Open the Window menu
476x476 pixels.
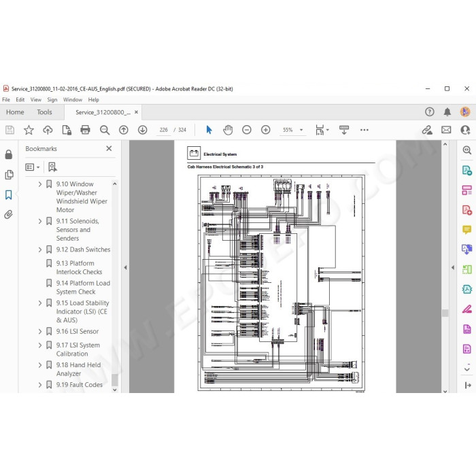click(73, 99)
